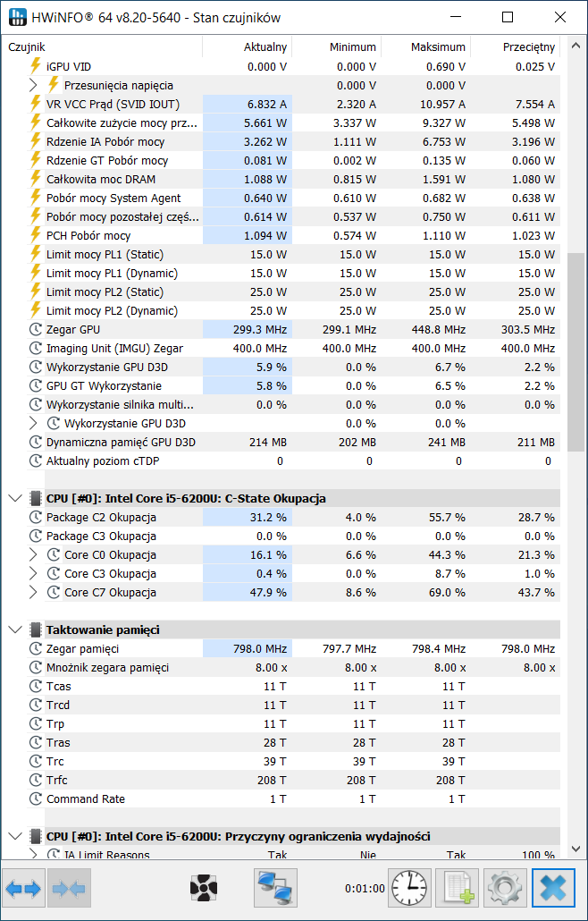Click the Aktualny column header
This screenshot has height=921, width=588.
[247, 47]
